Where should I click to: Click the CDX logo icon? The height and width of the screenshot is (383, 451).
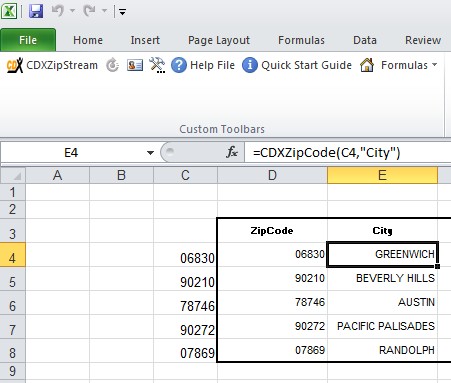pos(15,65)
